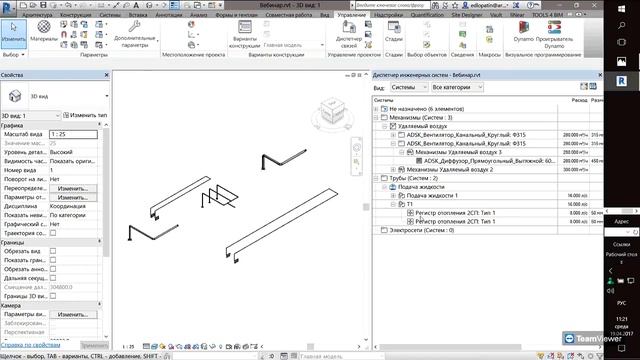Open the Материалы materials tool
Image resolution: width=640 pixels, height=360 pixels.
44,31
